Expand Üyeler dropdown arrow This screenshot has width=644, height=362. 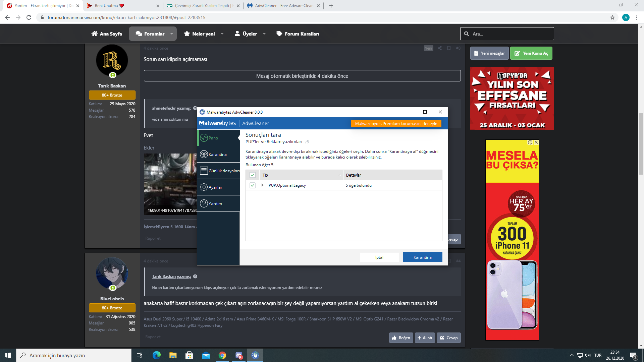(x=264, y=34)
